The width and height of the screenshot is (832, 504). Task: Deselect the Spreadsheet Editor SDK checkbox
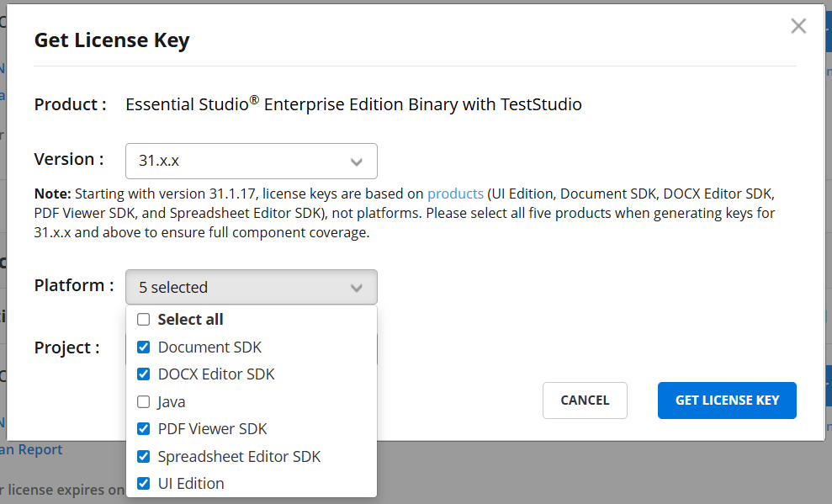click(x=143, y=456)
